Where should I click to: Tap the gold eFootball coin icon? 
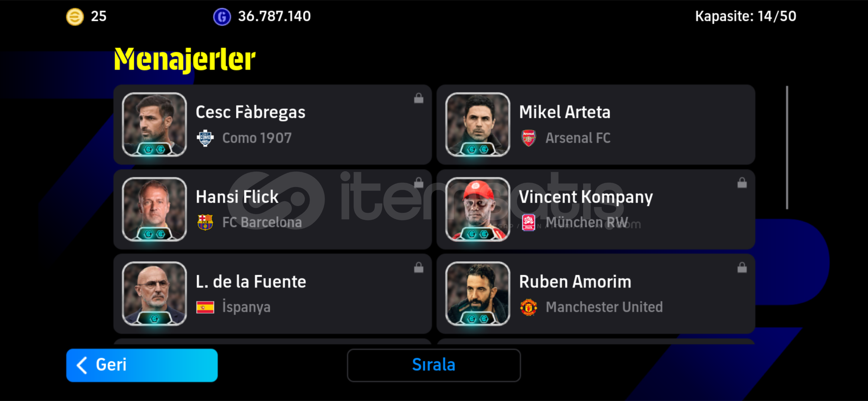tap(75, 17)
